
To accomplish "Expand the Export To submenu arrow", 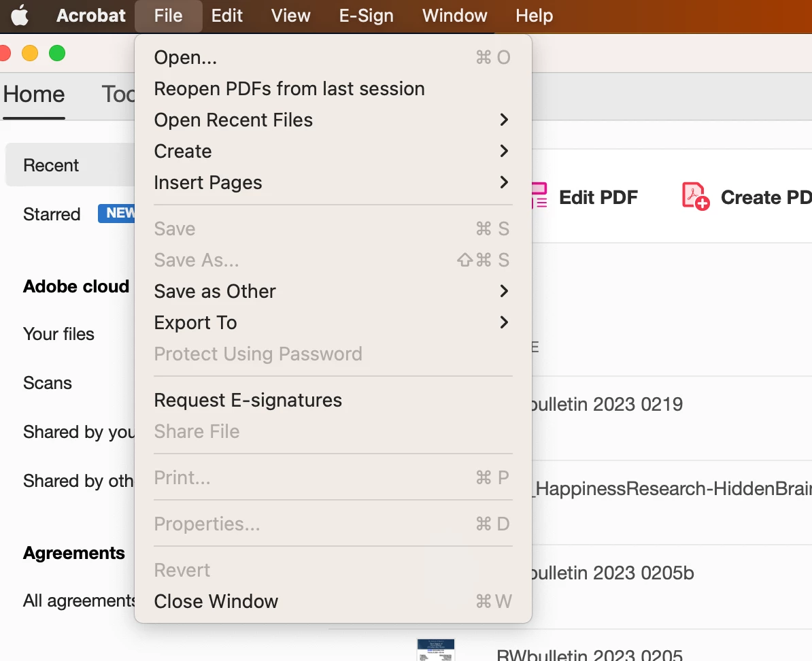I will [504, 322].
